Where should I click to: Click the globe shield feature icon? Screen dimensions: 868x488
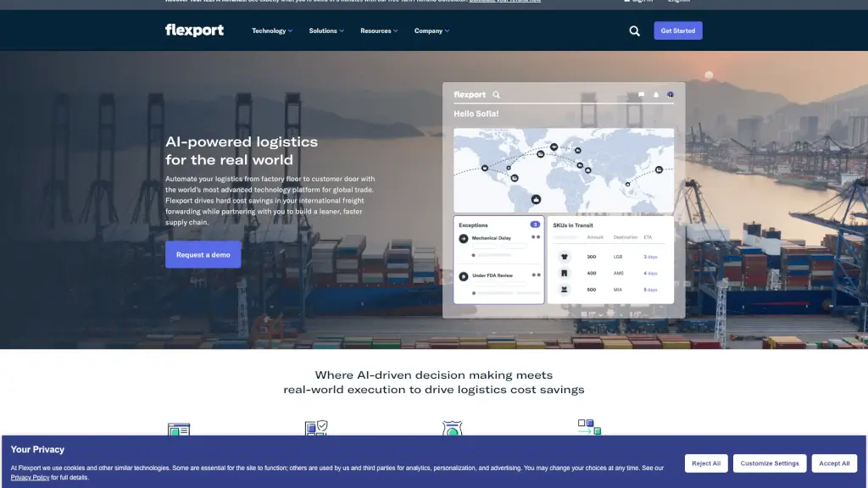pyautogui.click(x=453, y=429)
